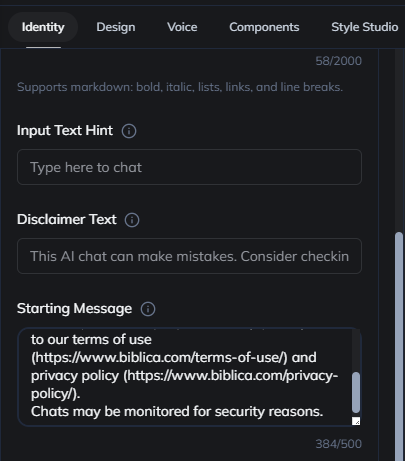Image resolution: width=405 pixels, height=461 pixels.
Task: Click the main panel vertical scrollbar thumb
Action: click(x=399, y=347)
